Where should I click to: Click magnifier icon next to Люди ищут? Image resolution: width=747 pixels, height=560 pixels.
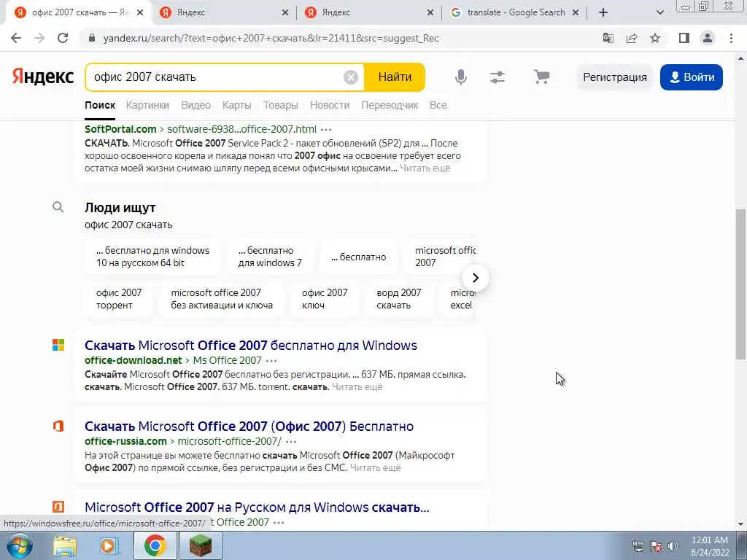(58, 206)
